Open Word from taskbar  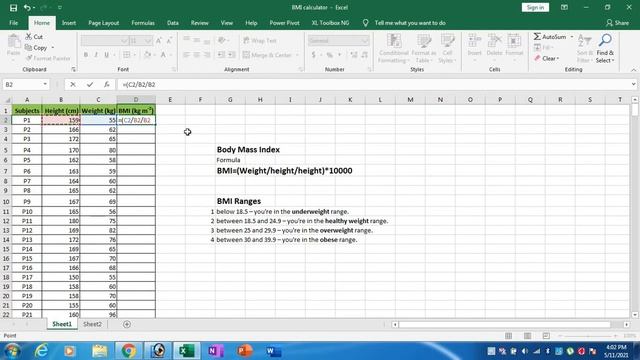[x=273, y=351]
